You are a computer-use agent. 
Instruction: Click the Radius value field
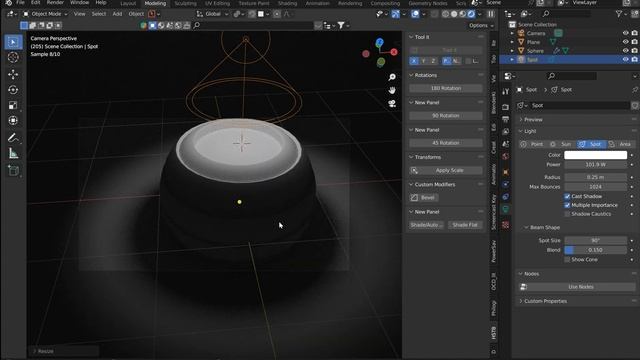coord(596,177)
